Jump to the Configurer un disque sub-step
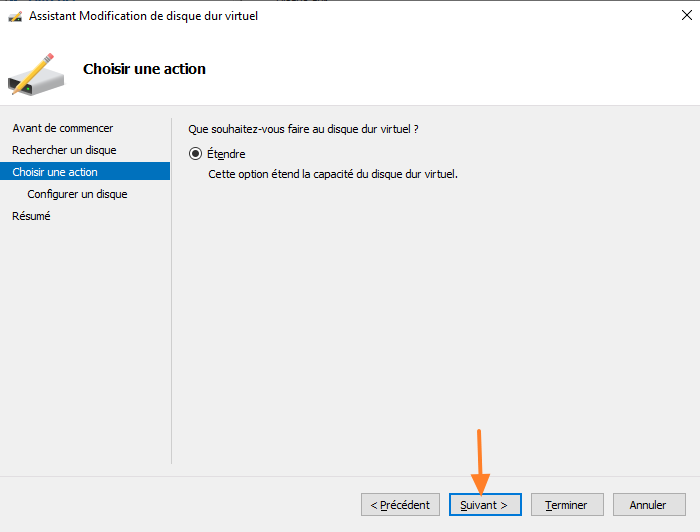Image resolution: width=700 pixels, height=532 pixels. coord(77,194)
